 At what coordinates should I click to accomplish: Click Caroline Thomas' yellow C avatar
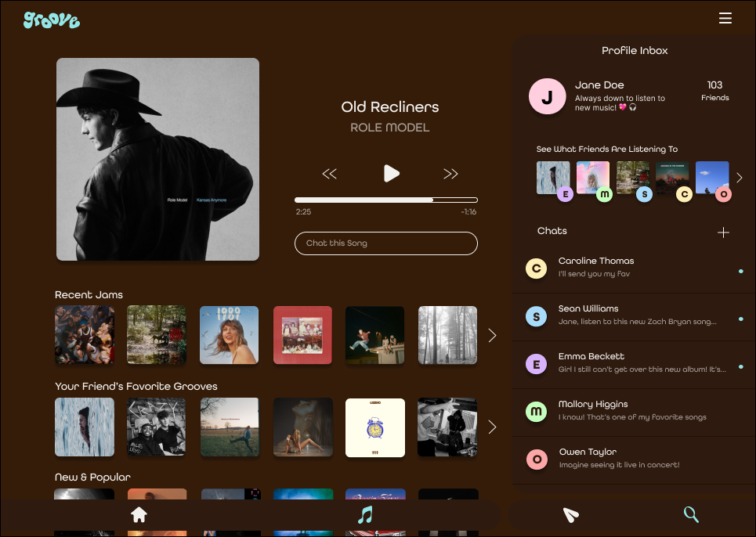(x=536, y=268)
